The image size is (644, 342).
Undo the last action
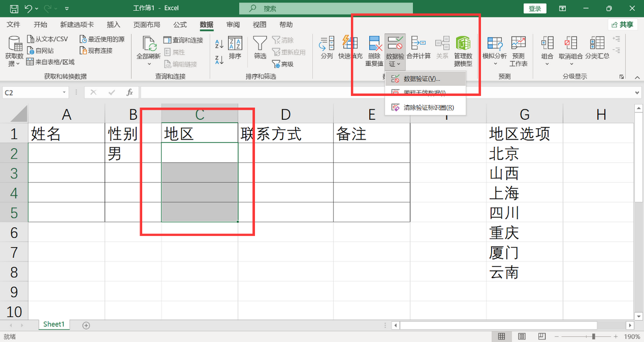[x=28, y=9]
